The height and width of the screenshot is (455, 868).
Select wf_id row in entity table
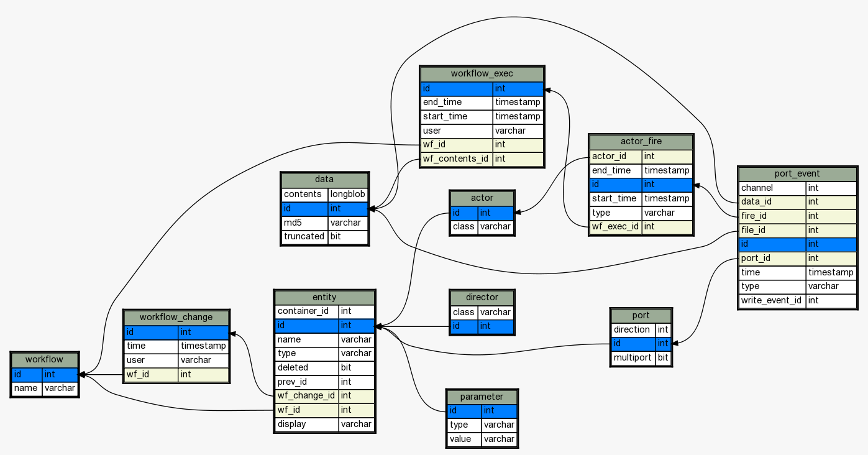coord(324,410)
